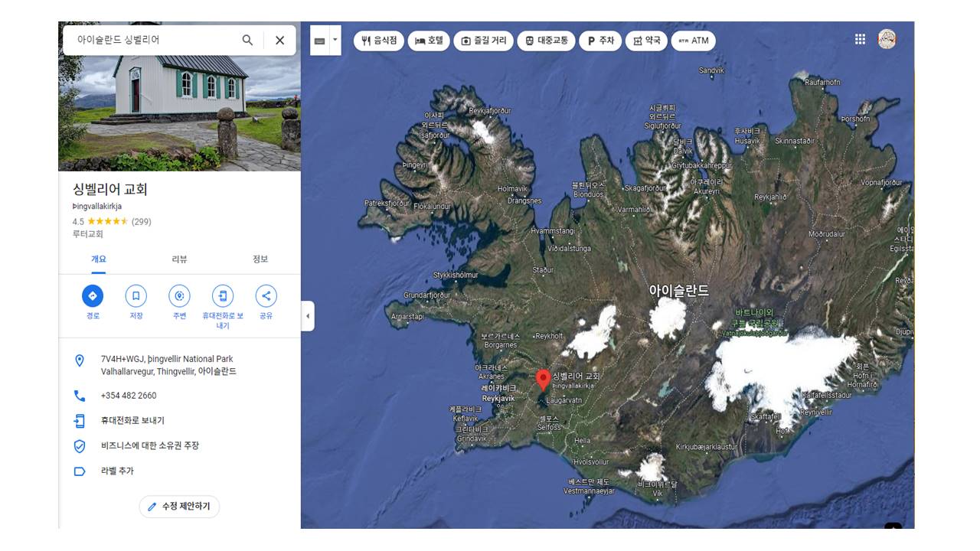Click the 루터교회 category text
The width and height of the screenshot is (980, 551).
pos(88,234)
